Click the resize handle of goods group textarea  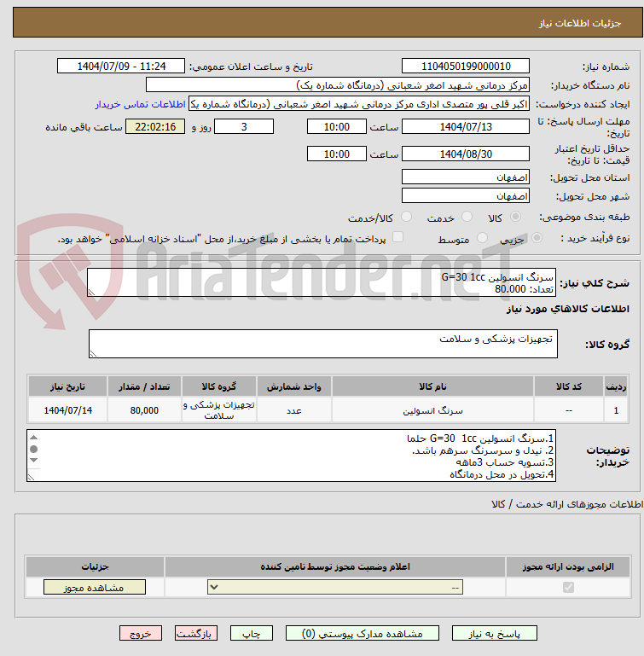[93, 353]
